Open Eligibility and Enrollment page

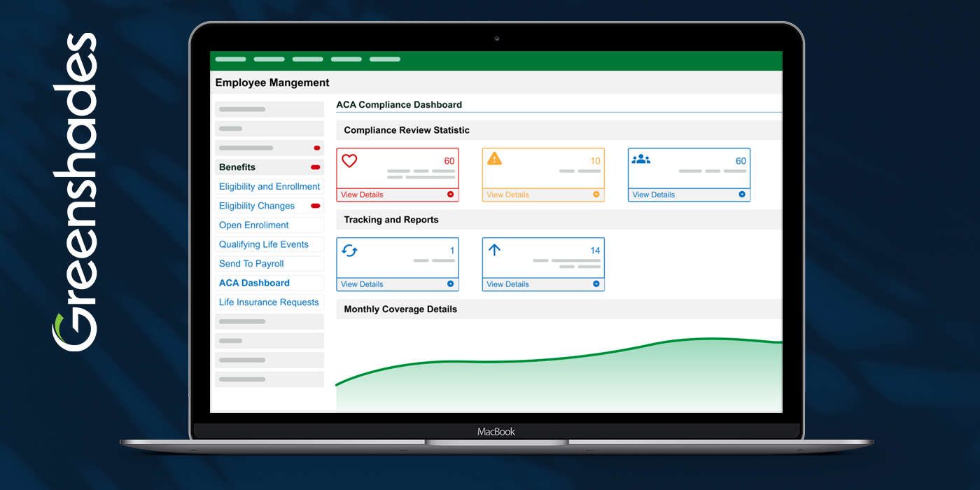[x=269, y=187]
